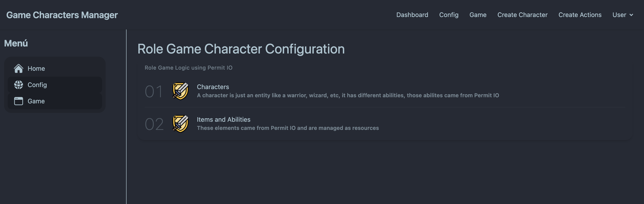Screen dimensions: 644x204
Task: Open Dashboard from the top navigation
Action: point(412,15)
